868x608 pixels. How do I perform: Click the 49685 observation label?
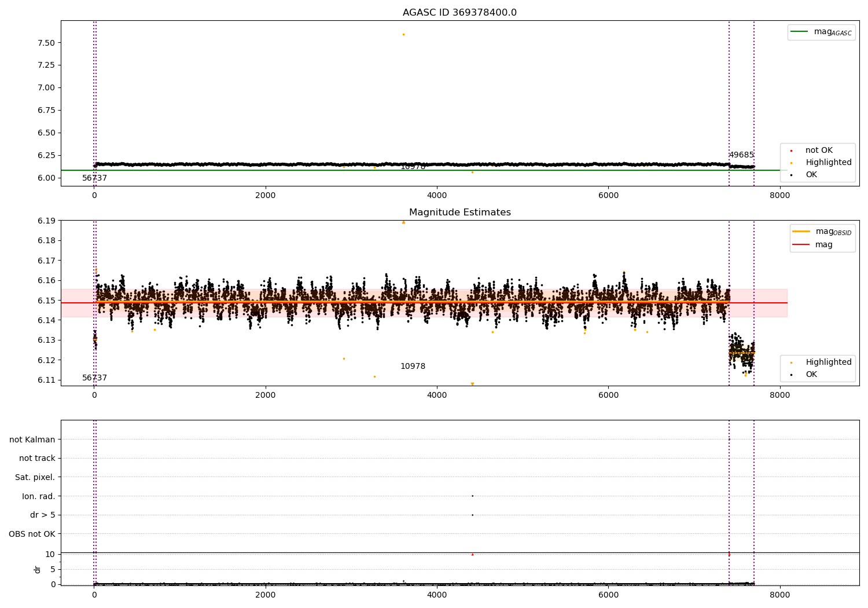tap(741, 155)
